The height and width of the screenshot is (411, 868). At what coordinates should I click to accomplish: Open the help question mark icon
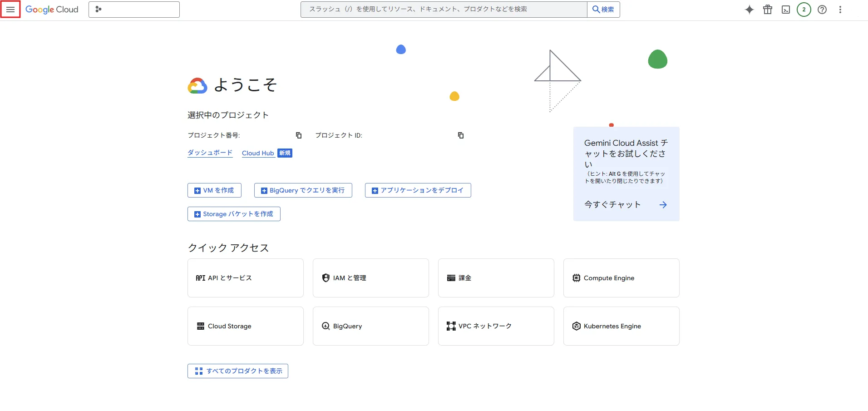pos(822,10)
